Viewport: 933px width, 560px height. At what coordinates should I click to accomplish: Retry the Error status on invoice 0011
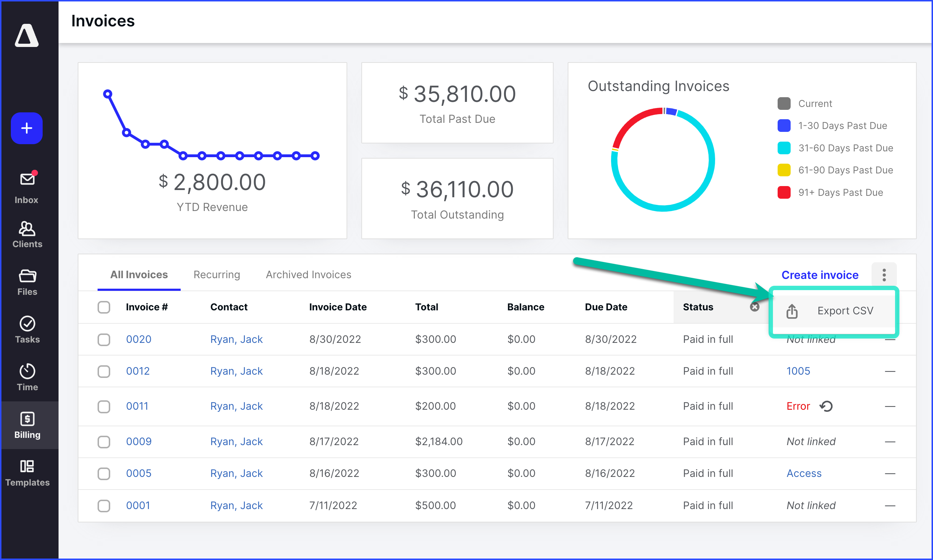(826, 406)
